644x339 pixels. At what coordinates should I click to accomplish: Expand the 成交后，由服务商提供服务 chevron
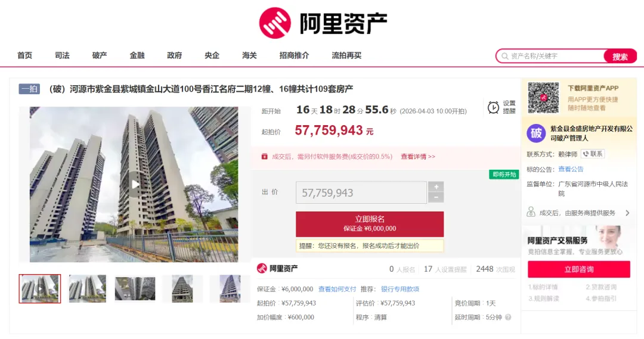(x=627, y=213)
